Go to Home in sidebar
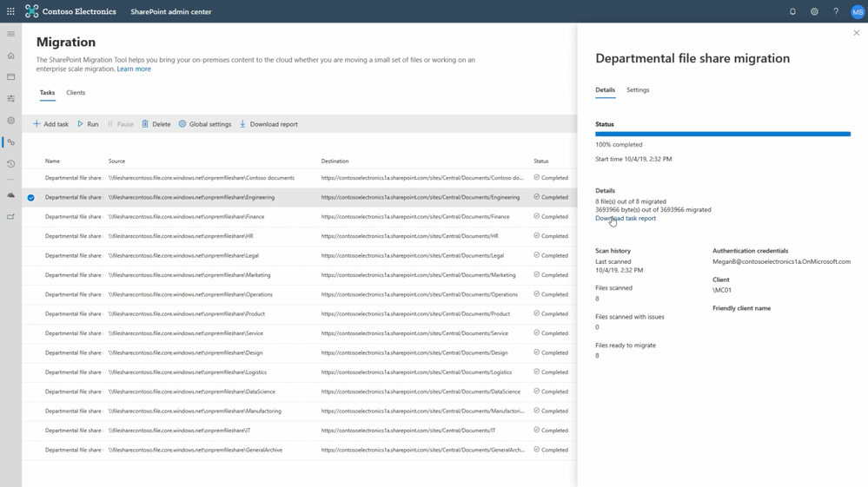This screenshot has width=868, height=487. tap(10, 56)
